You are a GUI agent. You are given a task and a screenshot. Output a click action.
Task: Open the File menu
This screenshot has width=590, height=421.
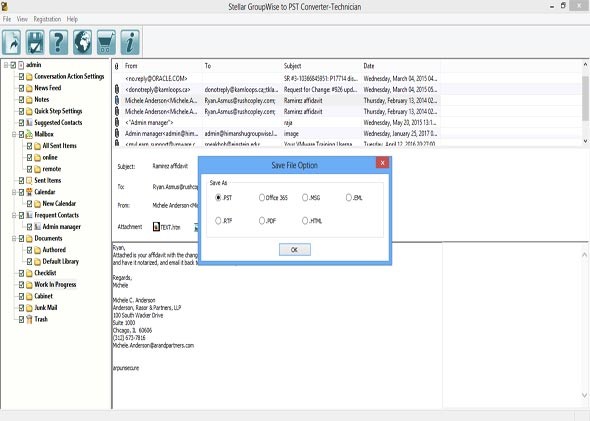coord(7,19)
